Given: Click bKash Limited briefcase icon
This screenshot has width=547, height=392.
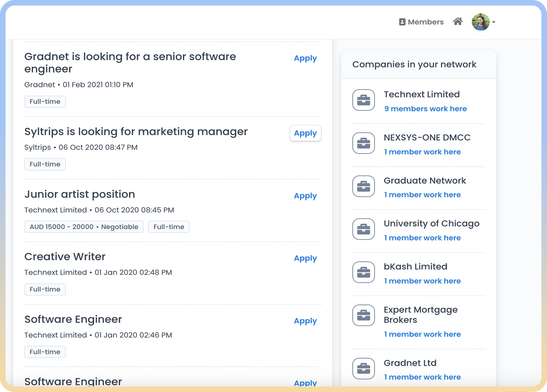Looking at the screenshot, I should click(x=363, y=272).
